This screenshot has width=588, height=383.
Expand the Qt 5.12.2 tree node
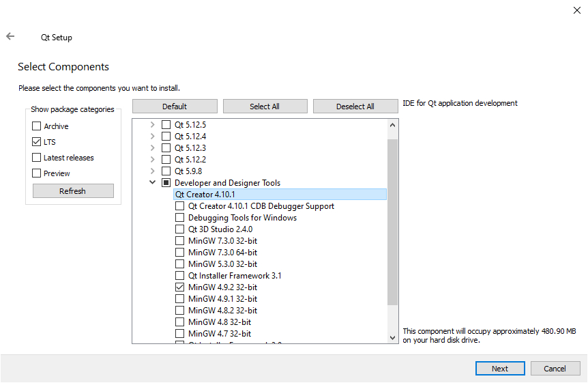(x=152, y=159)
